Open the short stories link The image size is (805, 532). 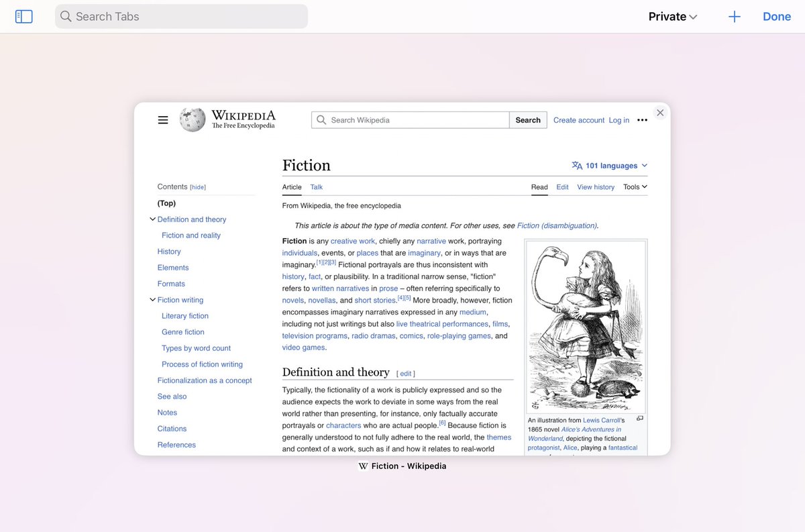(x=376, y=301)
